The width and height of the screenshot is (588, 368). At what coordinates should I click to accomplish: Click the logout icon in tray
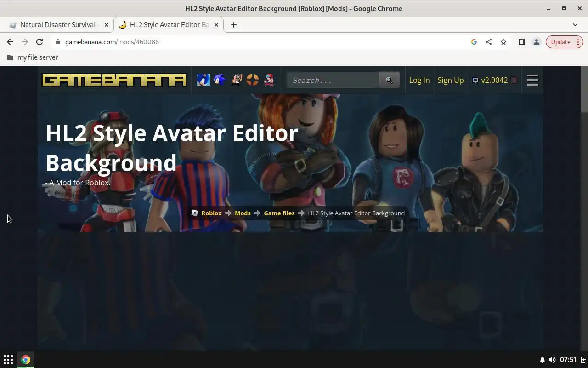click(583, 360)
